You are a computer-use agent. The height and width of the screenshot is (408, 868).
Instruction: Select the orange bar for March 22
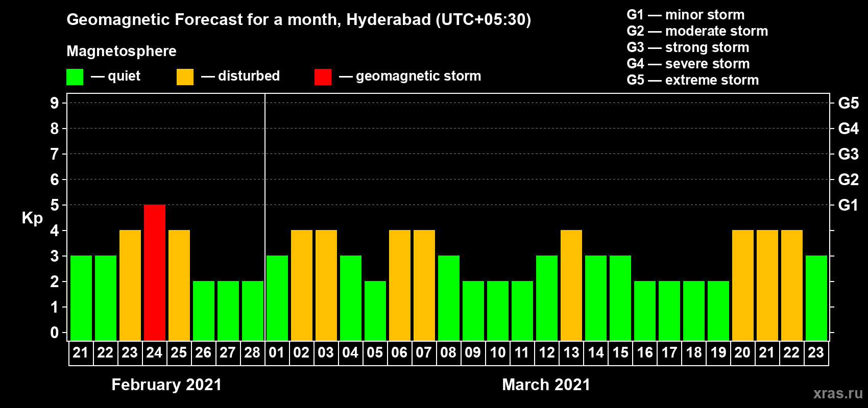pyautogui.click(x=792, y=286)
